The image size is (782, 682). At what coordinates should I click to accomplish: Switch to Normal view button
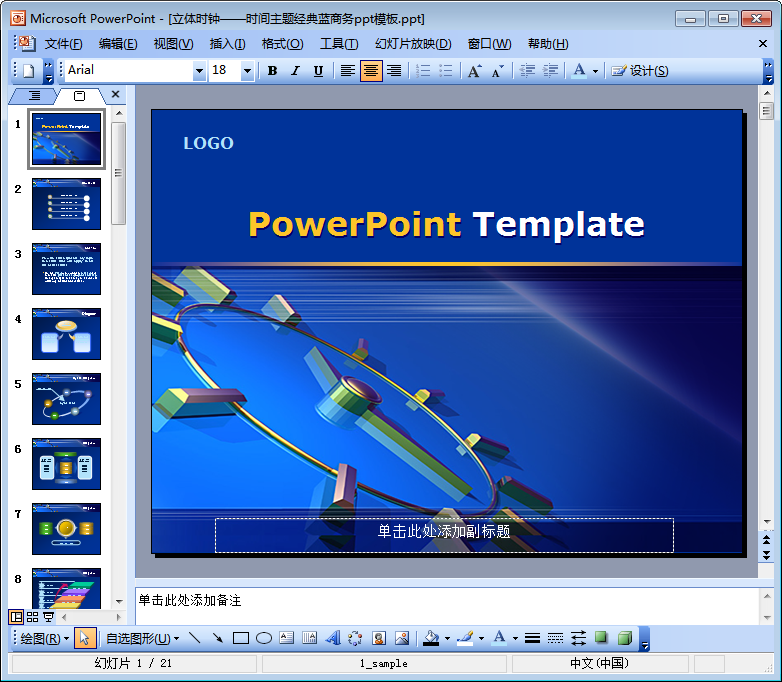click(16, 617)
